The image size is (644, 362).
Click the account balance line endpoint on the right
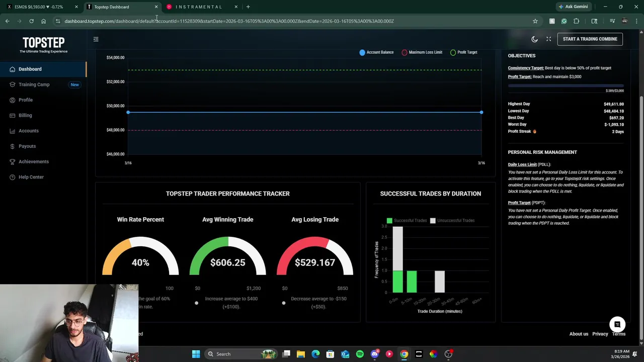[481, 112]
